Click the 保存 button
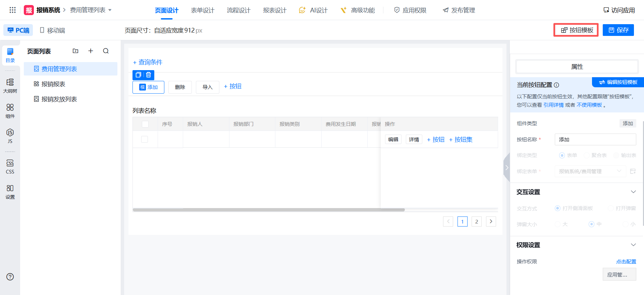 618,30
